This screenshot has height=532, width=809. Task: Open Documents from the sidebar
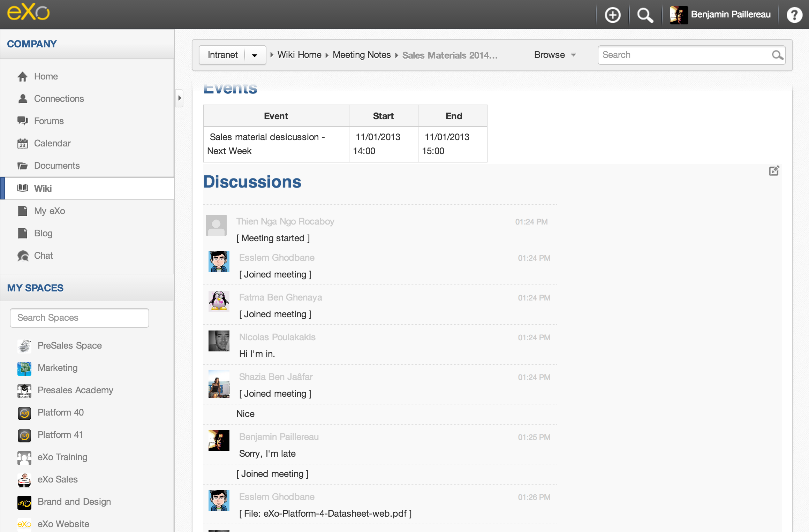(57, 166)
